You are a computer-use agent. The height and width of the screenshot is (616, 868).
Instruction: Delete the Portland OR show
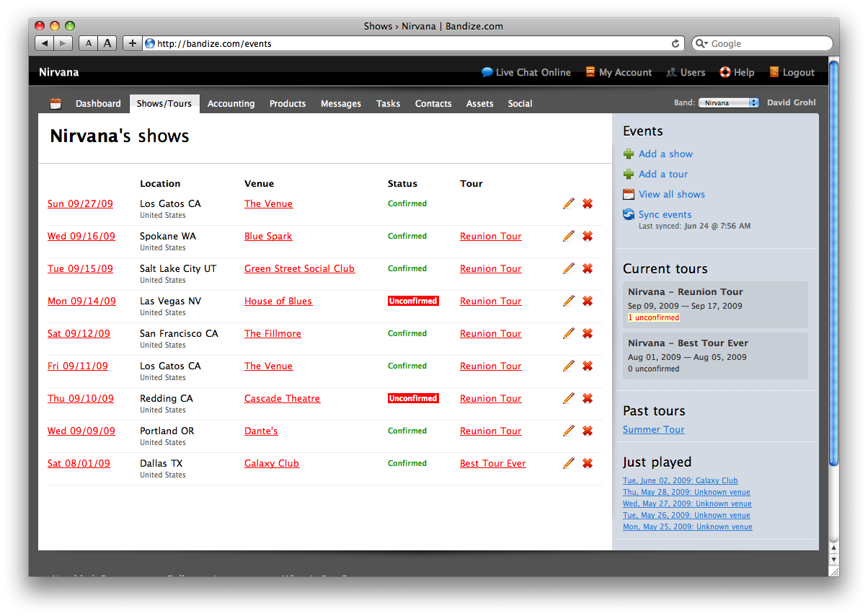[x=588, y=431]
